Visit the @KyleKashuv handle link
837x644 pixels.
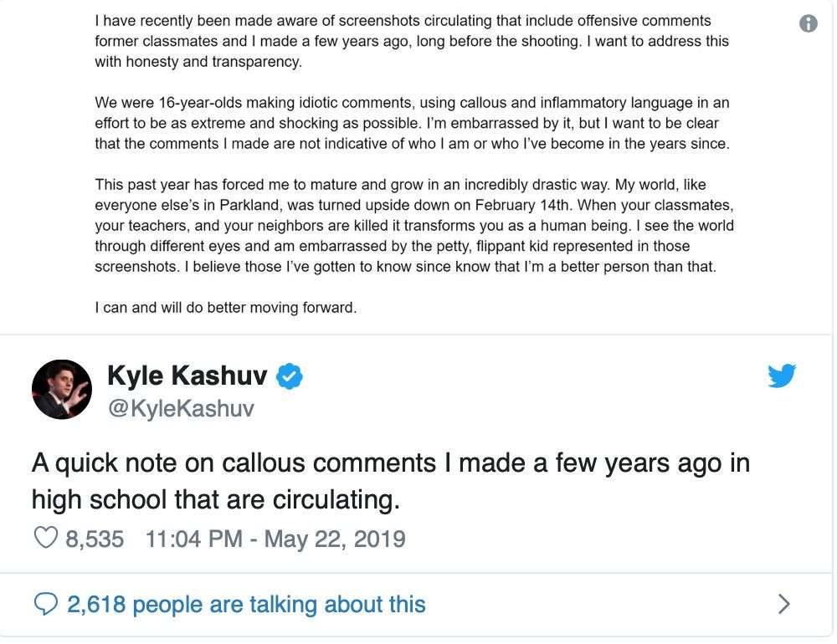[181, 409]
